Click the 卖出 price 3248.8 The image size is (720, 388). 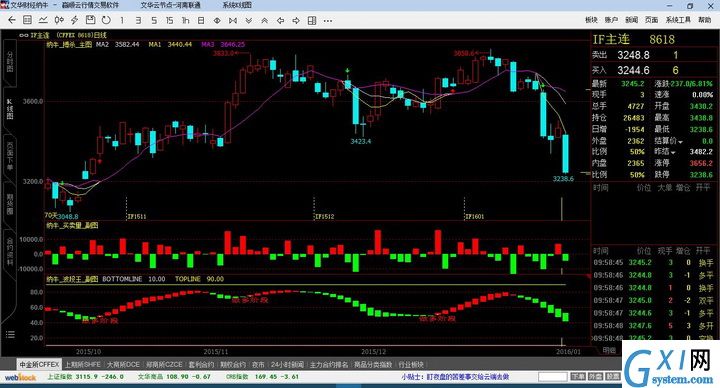point(633,55)
